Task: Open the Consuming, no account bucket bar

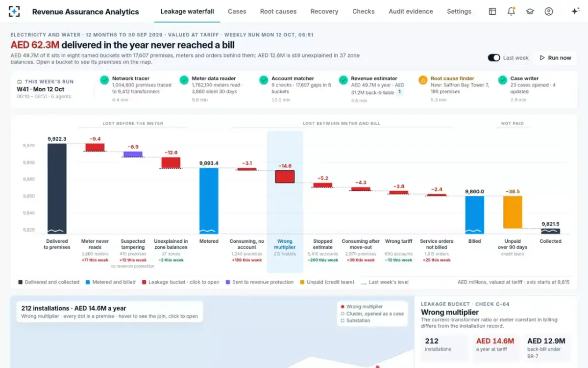Action: click(x=246, y=169)
